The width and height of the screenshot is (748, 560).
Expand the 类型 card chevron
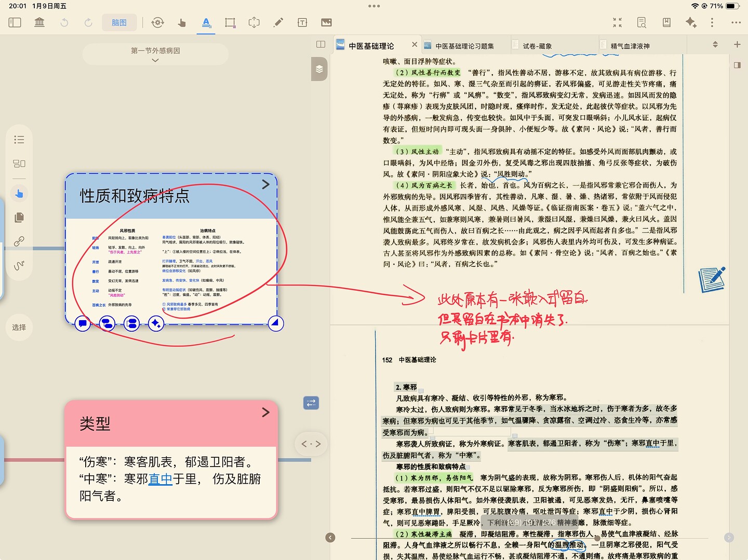point(265,412)
